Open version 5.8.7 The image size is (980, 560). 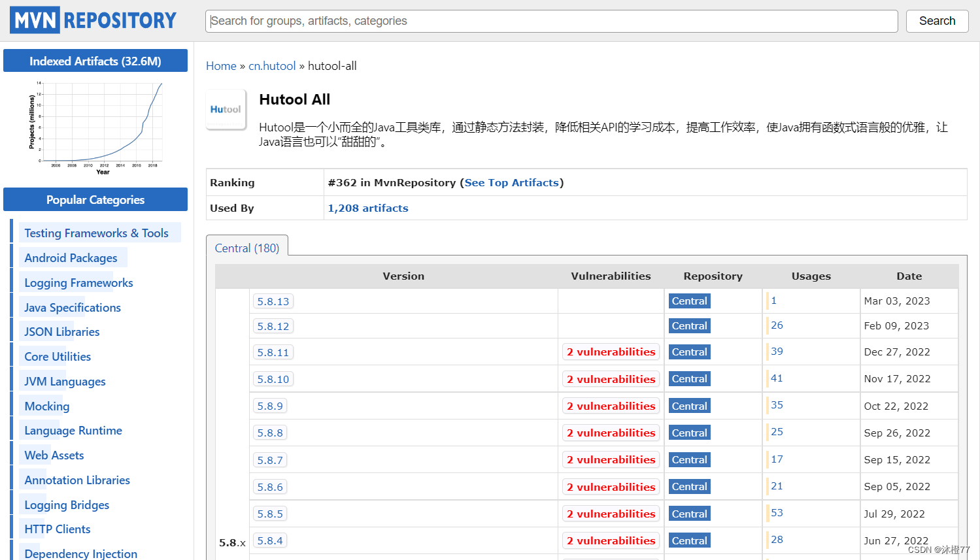(270, 460)
